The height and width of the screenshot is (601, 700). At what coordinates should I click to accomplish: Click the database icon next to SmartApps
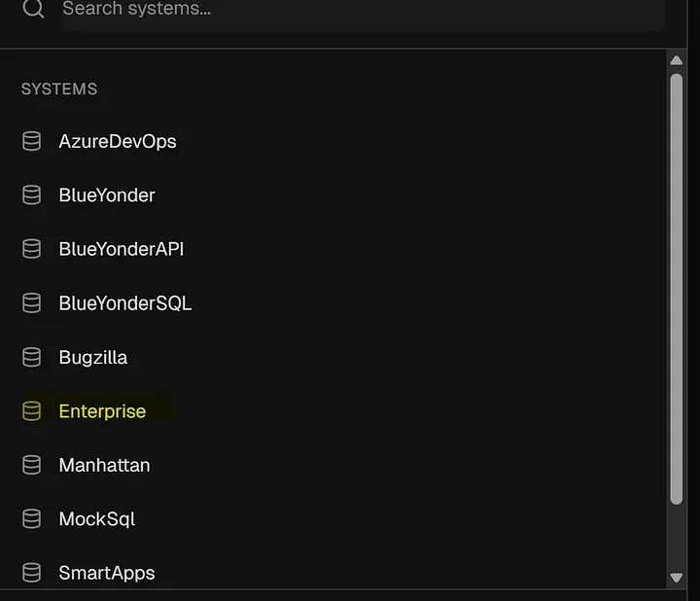(x=31, y=573)
